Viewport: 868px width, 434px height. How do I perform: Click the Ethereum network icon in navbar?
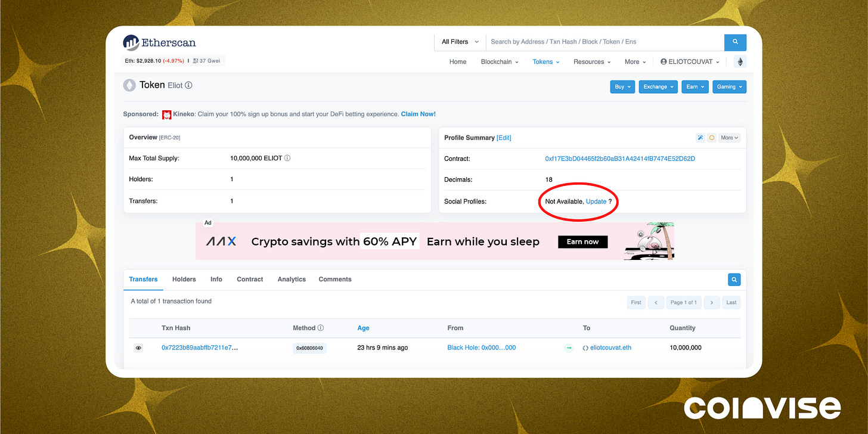click(740, 61)
